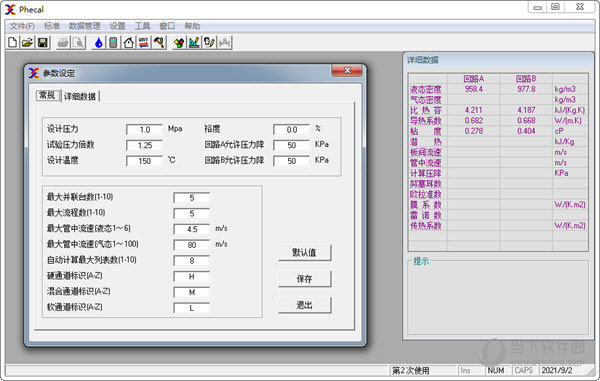Open the 窗口 menu
600x381 pixels.
coord(167,26)
